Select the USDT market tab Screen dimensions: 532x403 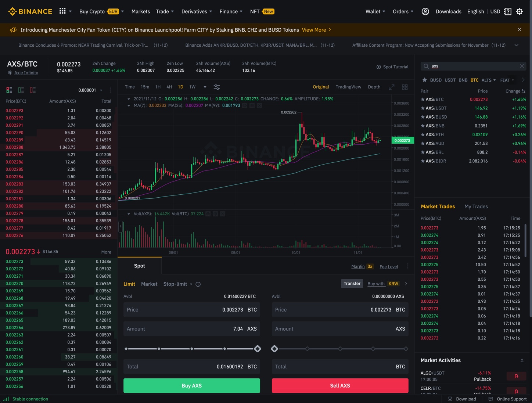click(x=450, y=80)
